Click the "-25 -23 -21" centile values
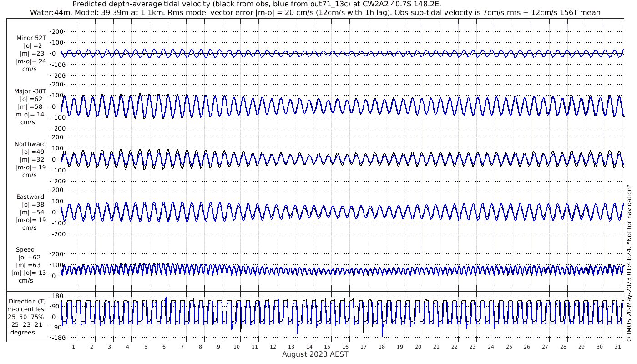 26,325
